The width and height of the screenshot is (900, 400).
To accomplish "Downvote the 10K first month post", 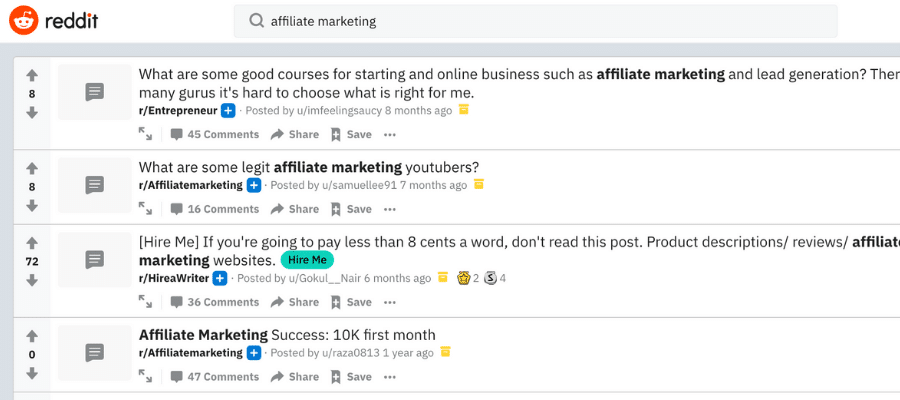I will point(32,373).
